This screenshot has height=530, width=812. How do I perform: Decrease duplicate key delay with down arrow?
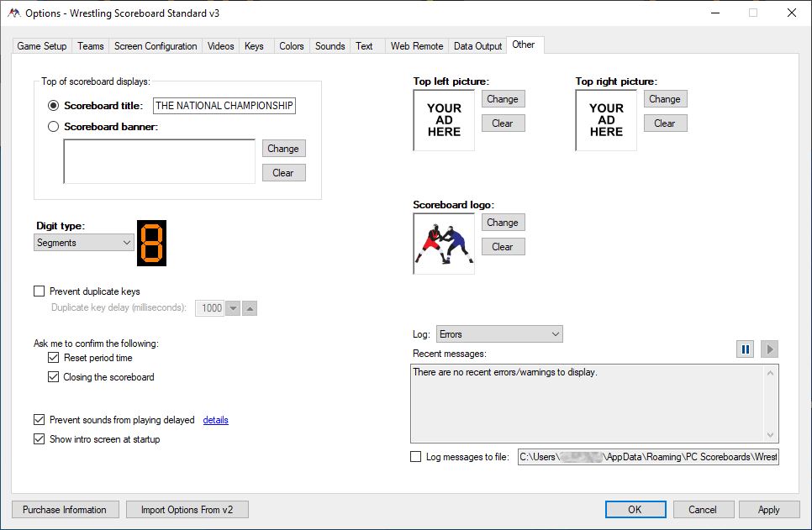pos(234,308)
